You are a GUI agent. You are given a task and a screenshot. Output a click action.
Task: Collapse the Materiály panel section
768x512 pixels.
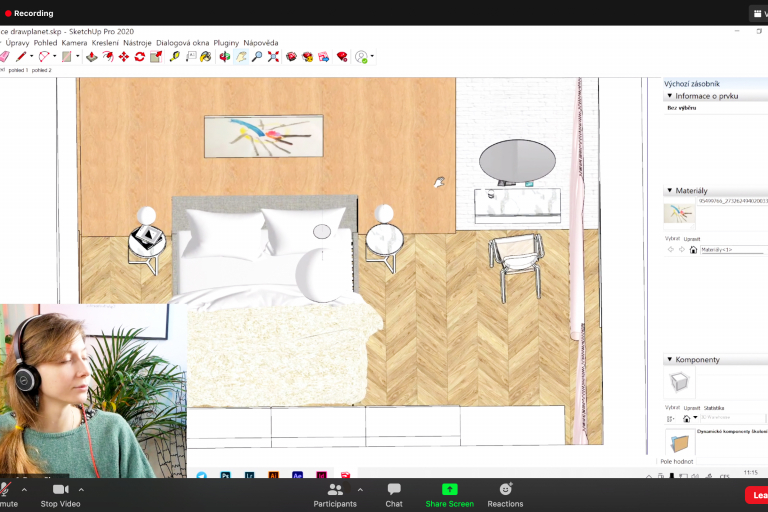[x=669, y=191]
